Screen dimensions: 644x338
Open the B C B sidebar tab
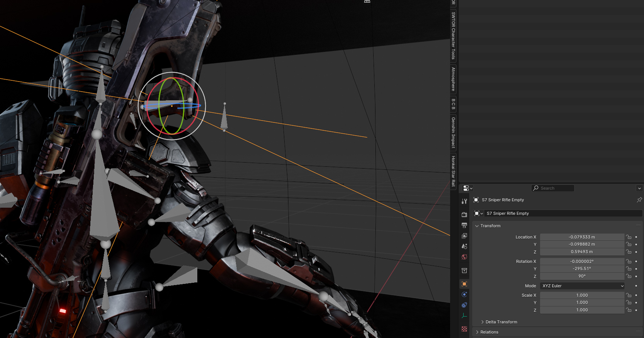pos(453,104)
